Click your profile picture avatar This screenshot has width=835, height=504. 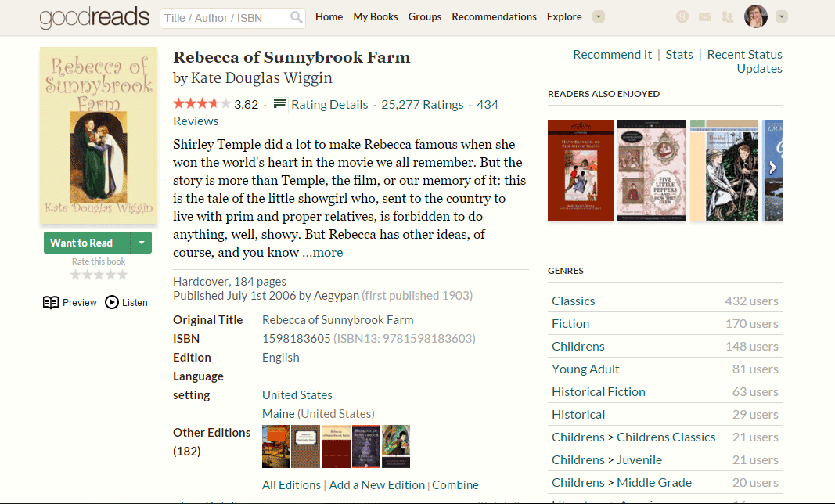pos(755,16)
